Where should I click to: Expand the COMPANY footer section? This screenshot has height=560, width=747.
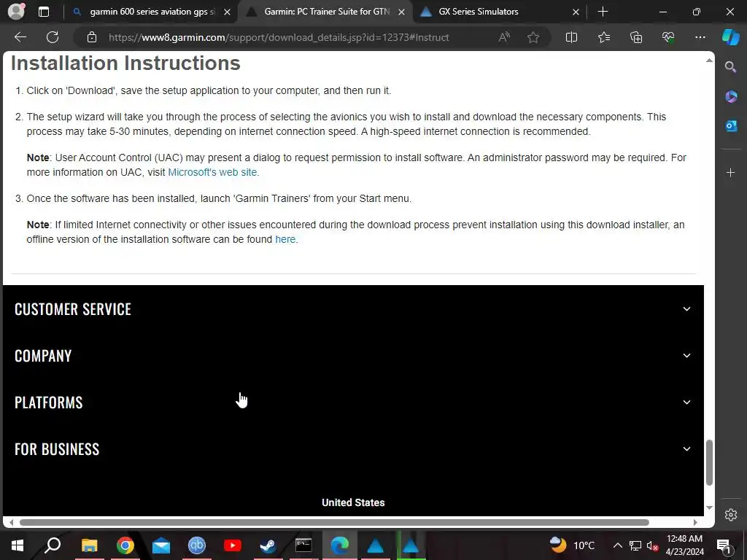pos(353,356)
